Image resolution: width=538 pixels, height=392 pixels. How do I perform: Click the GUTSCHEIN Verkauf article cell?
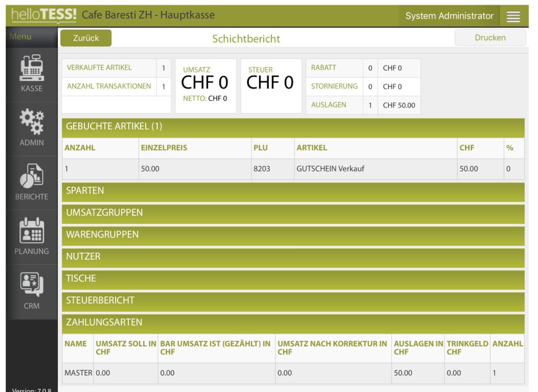tap(375, 169)
